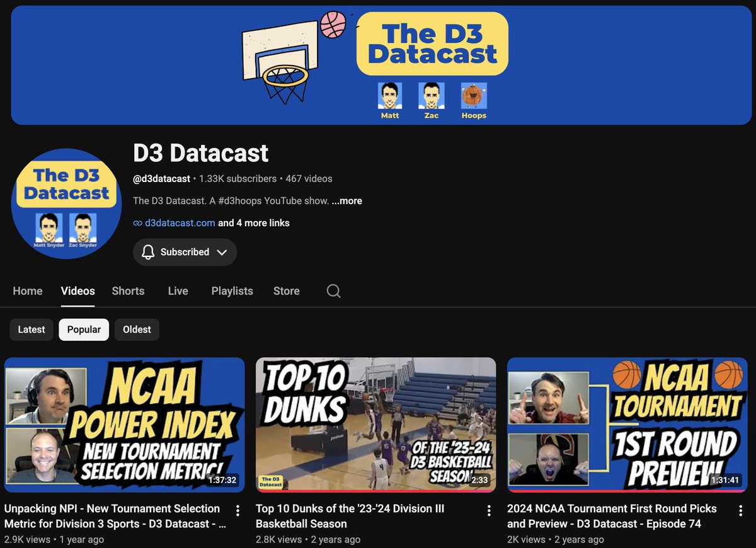This screenshot has width=756, height=548.
Task: Sort videos by Oldest
Action: coord(137,329)
